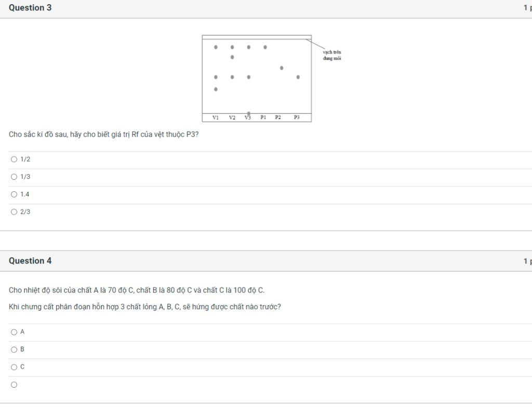Screen dimensions: 532x408
Task: Select the blank last option in Question 4
Action: pos(14,385)
